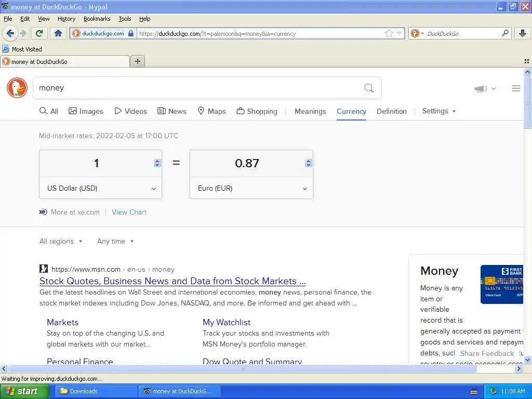The width and height of the screenshot is (532, 399).
Task: Click the on-screen keyboard tray icon
Action: point(474,392)
